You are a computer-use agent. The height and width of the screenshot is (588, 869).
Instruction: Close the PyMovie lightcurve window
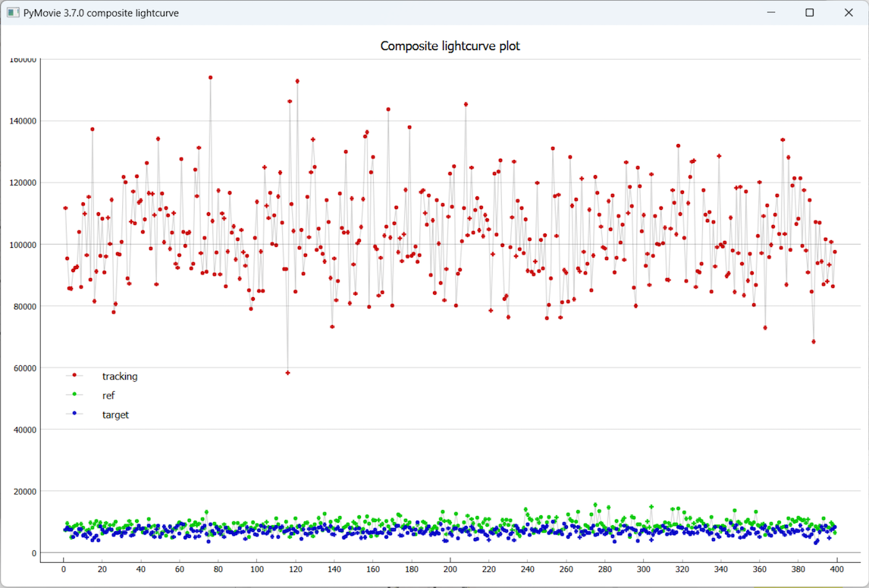(x=849, y=13)
